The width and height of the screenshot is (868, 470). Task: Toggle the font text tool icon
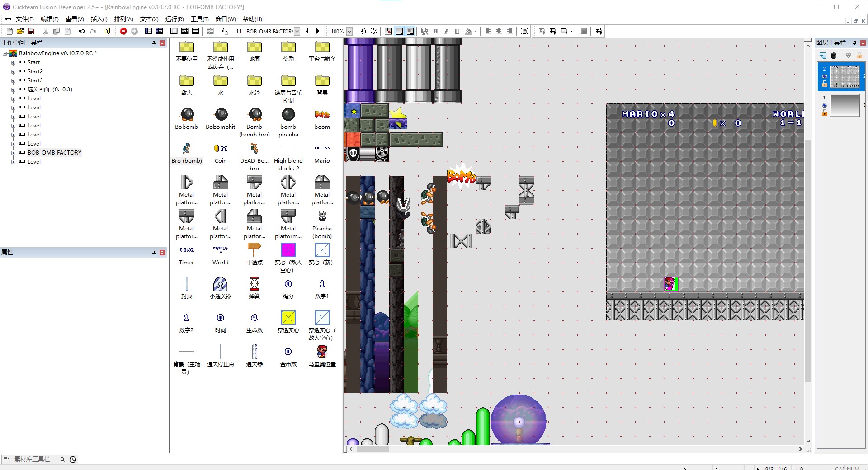coord(424,31)
